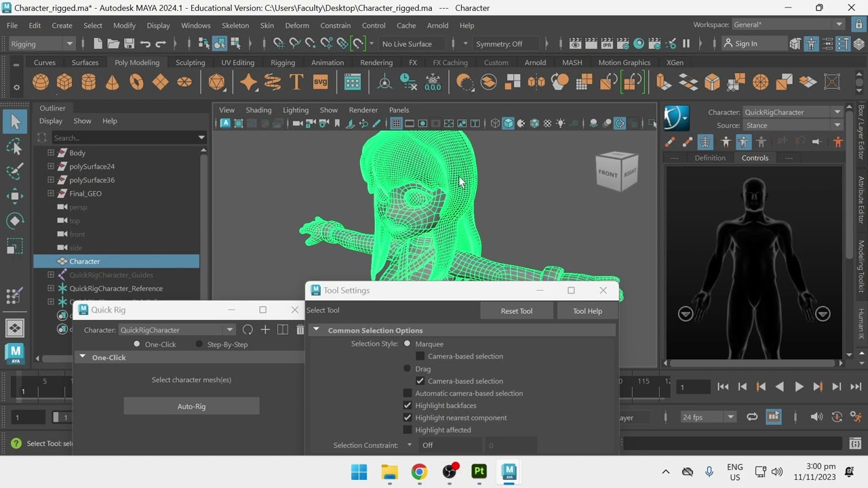The image size is (868, 488).
Task: Collapse Common Selection Options section
Action: pos(316,330)
